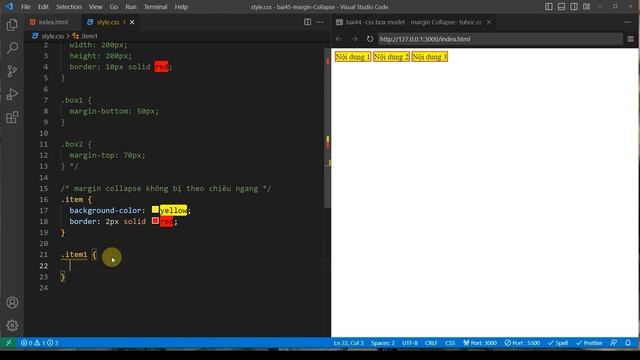This screenshot has width=640, height=360.
Task: Click the margin collapse comment line 15
Action: point(166,188)
